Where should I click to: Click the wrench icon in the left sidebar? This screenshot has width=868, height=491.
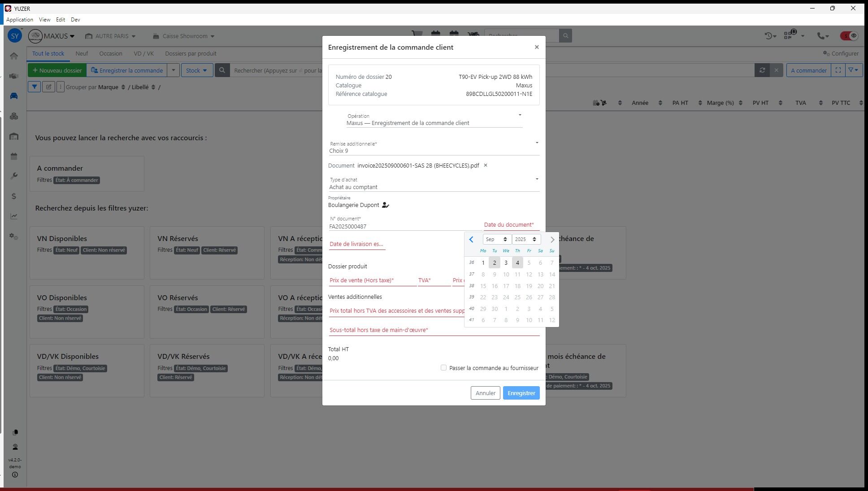[x=14, y=176]
